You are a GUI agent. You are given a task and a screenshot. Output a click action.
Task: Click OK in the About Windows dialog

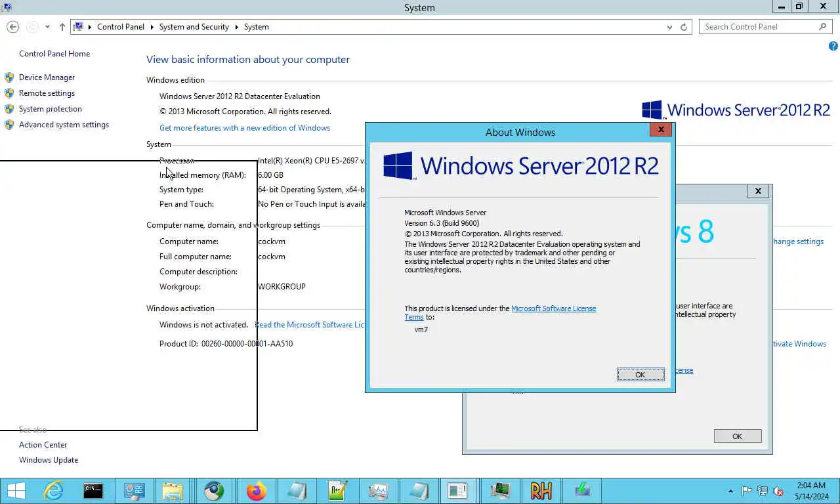click(x=640, y=375)
